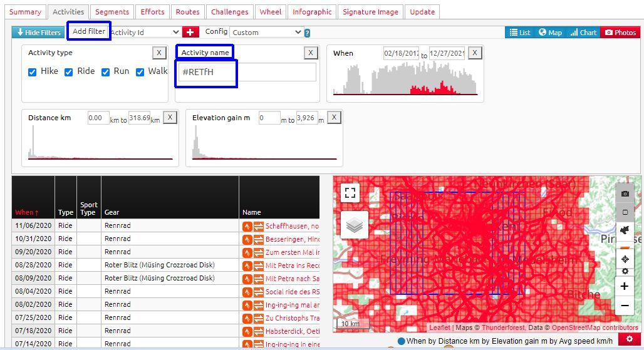This screenshot has width=644, height=350.
Task: Click the cluster shape map control
Action: (x=625, y=230)
